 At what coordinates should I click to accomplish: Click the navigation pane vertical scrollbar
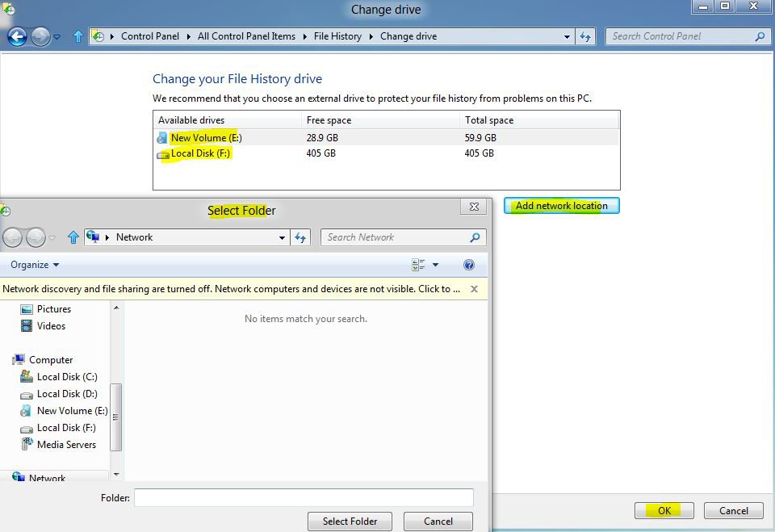pyautogui.click(x=116, y=416)
